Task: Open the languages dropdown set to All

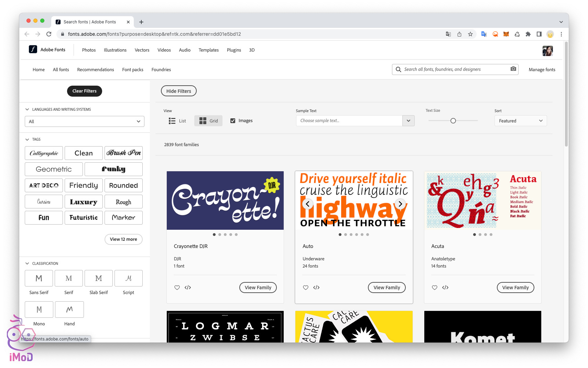Action: (x=84, y=121)
